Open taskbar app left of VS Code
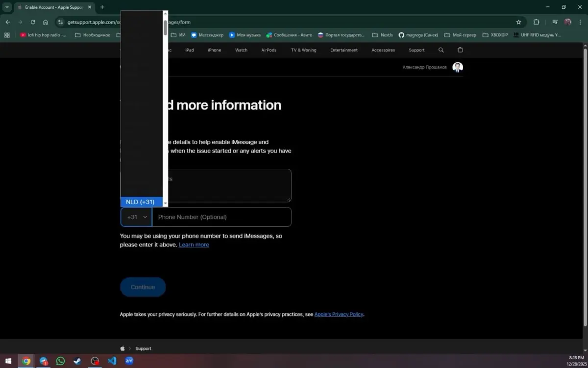 95,361
